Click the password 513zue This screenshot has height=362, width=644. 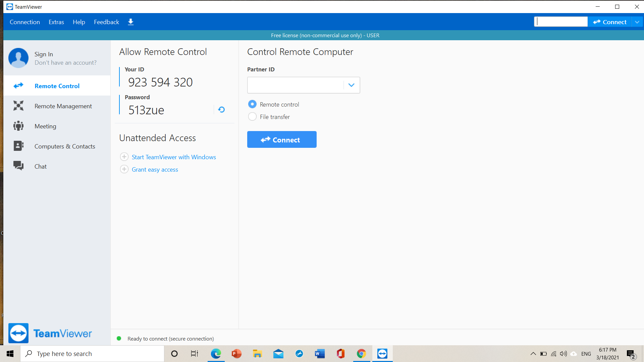(x=146, y=110)
